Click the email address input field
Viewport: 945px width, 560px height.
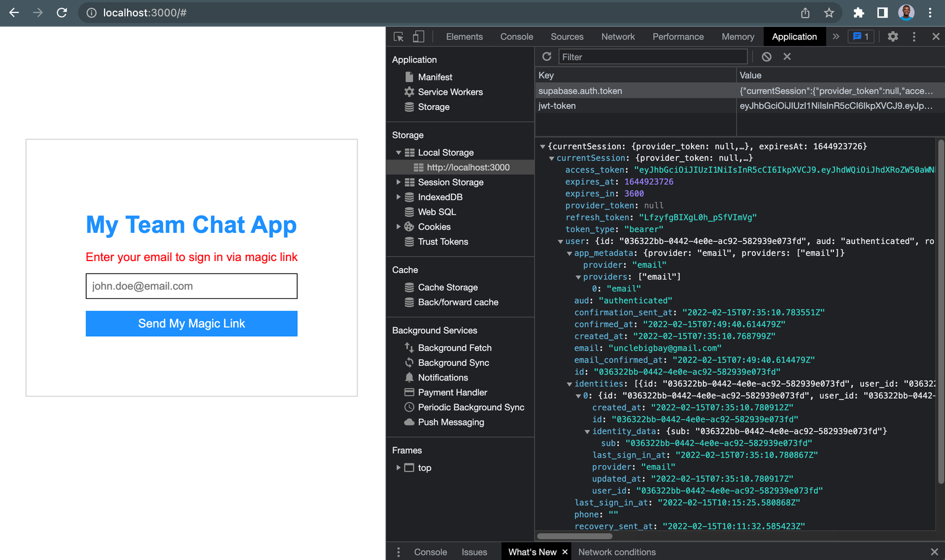click(x=191, y=286)
